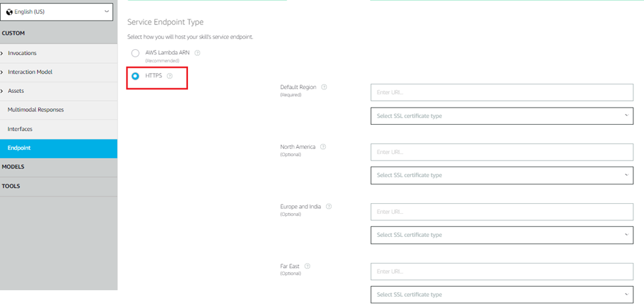Screen dimensions: 644x308
Task: Open the English (US) language dropdown
Action: [x=58, y=11]
